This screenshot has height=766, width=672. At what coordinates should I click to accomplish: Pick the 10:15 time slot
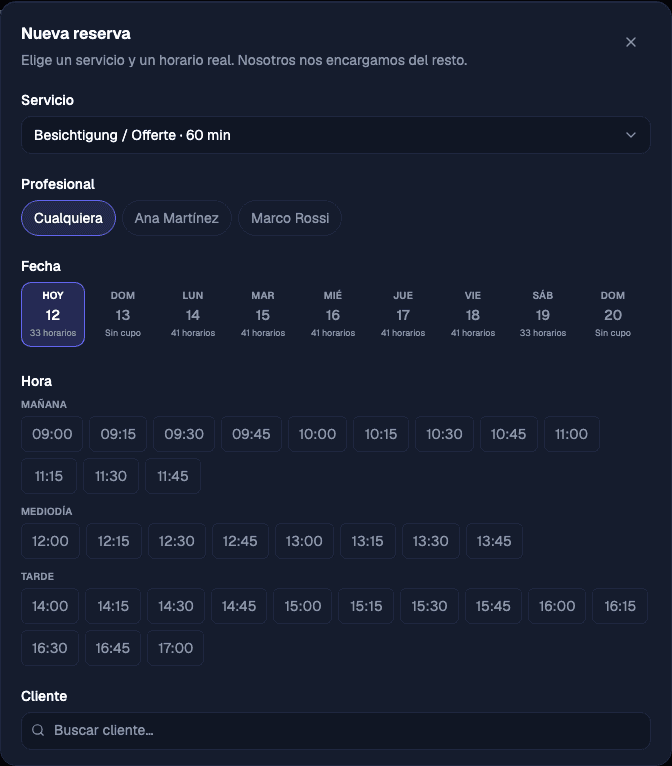click(x=381, y=434)
